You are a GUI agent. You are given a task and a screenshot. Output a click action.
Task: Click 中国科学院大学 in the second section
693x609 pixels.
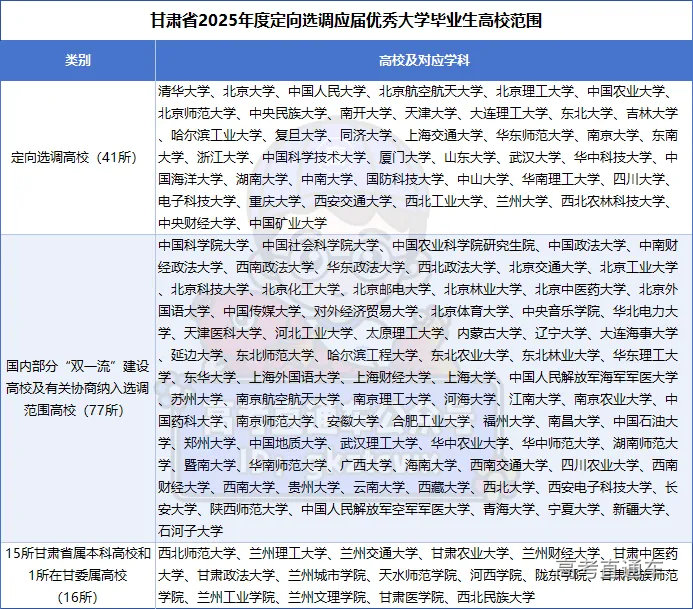(x=204, y=245)
